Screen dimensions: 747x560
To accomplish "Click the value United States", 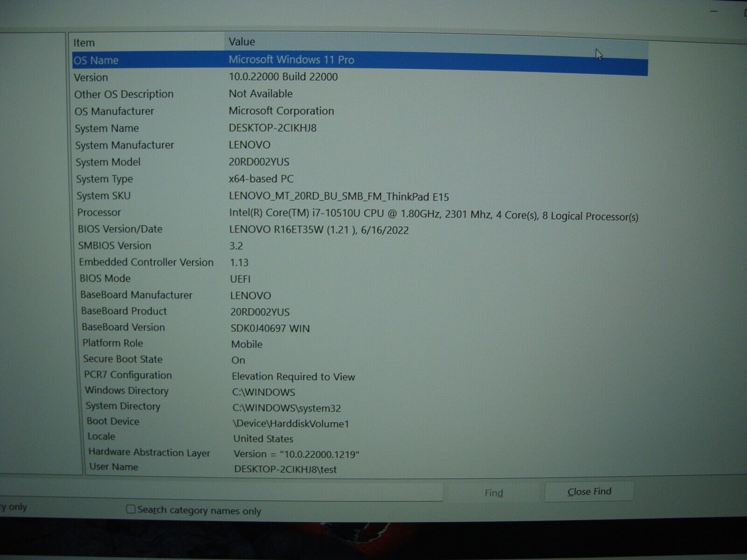I will 263,439.
